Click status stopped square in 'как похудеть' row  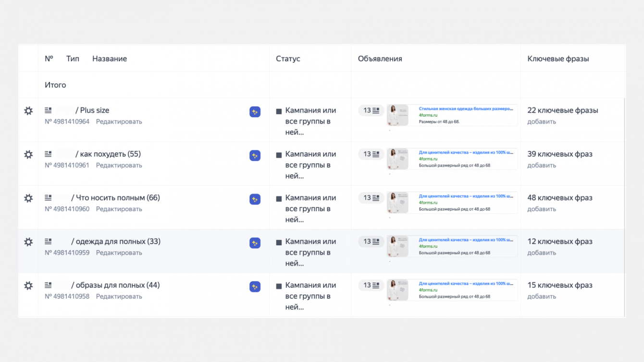point(279,155)
